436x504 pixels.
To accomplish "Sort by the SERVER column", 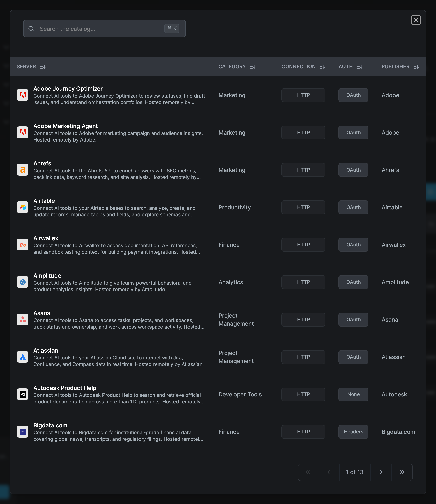I will (x=43, y=67).
